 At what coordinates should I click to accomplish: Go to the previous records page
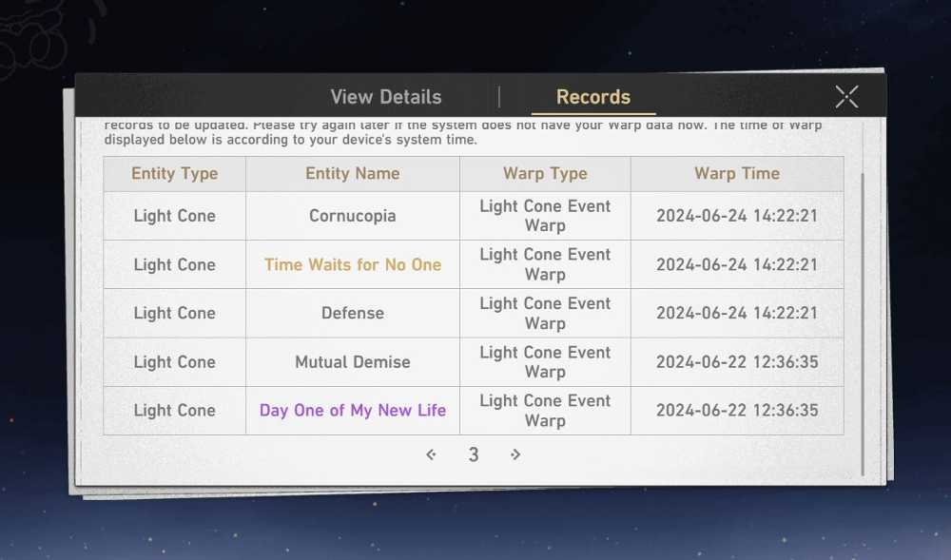click(431, 454)
